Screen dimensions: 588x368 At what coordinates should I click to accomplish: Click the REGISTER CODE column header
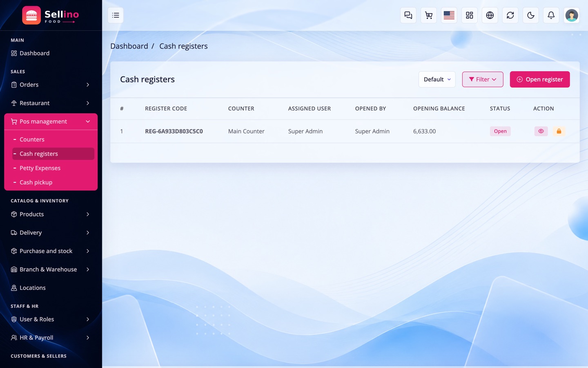pos(166,108)
